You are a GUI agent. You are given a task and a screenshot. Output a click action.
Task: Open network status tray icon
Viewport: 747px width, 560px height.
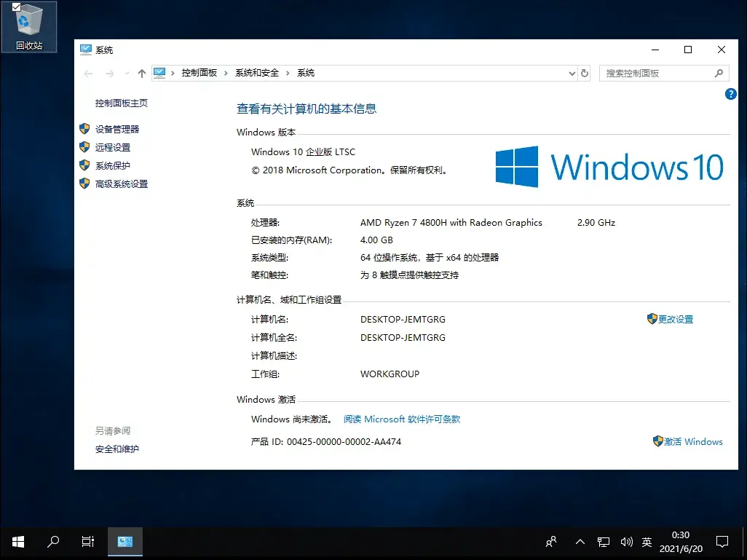[x=604, y=542]
